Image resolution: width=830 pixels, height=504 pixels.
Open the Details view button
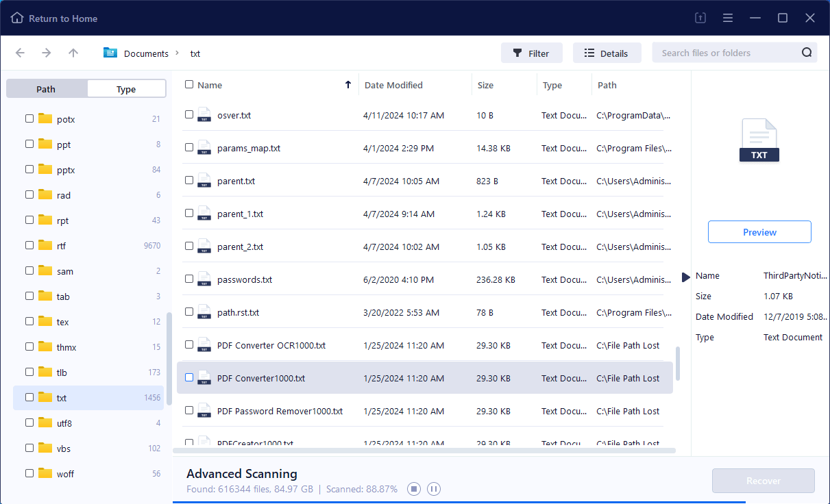607,53
